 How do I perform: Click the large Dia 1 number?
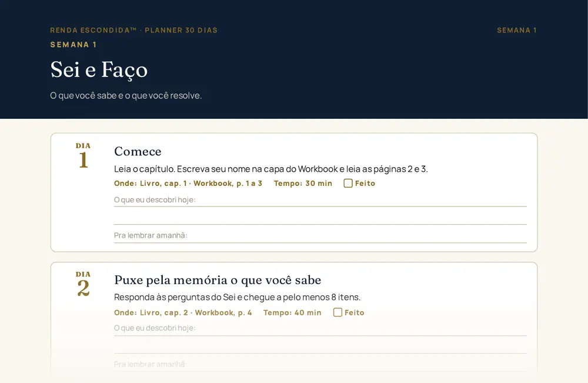(x=83, y=160)
